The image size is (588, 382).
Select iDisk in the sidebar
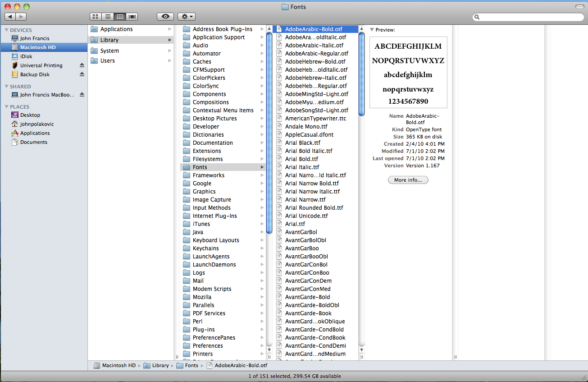pos(26,56)
